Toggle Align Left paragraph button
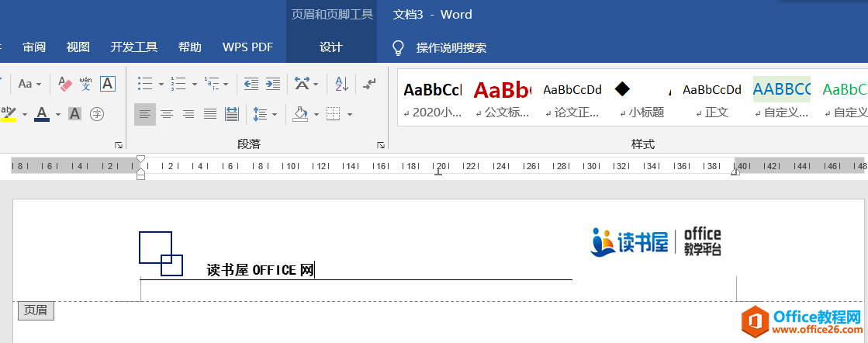The height and width of the screenshot is (343, 868). coord(144,114)
